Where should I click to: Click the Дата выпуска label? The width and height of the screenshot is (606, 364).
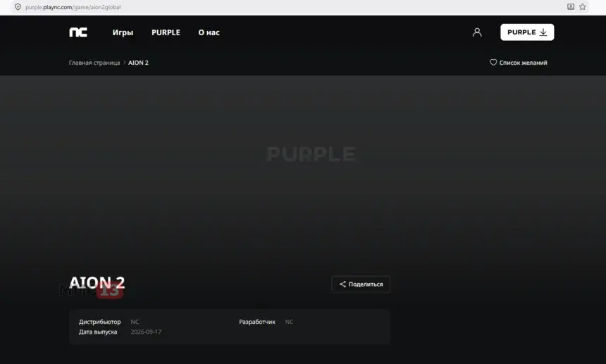(98, 332)
